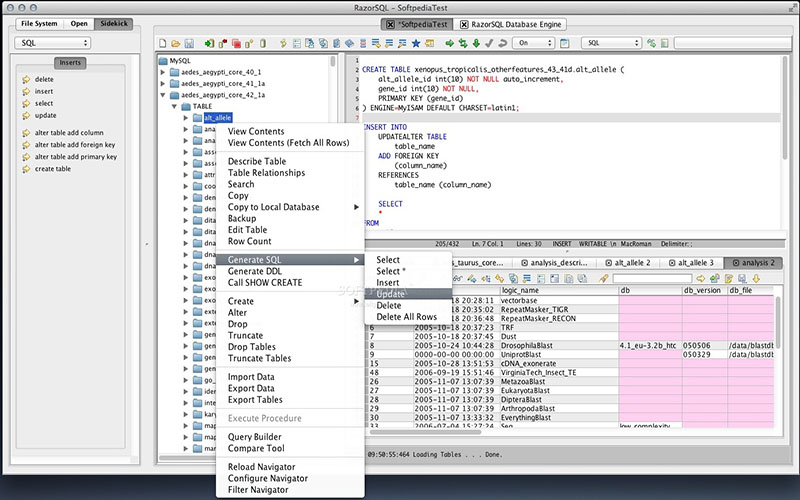Click yellow right arrow beside results search field
Viewport: 800px width, 500px height.
pyautogui.click(x=701, y=279)
